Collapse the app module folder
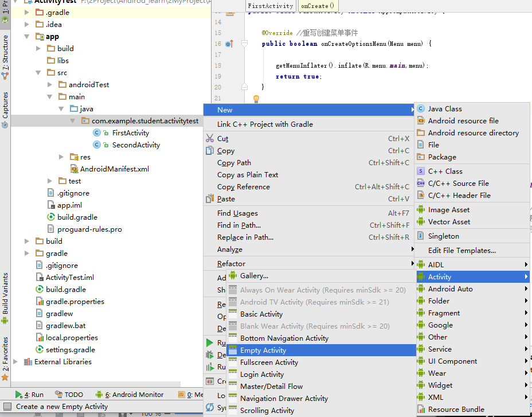This screenshot has height=417, width=532. [x=27, y=37]
